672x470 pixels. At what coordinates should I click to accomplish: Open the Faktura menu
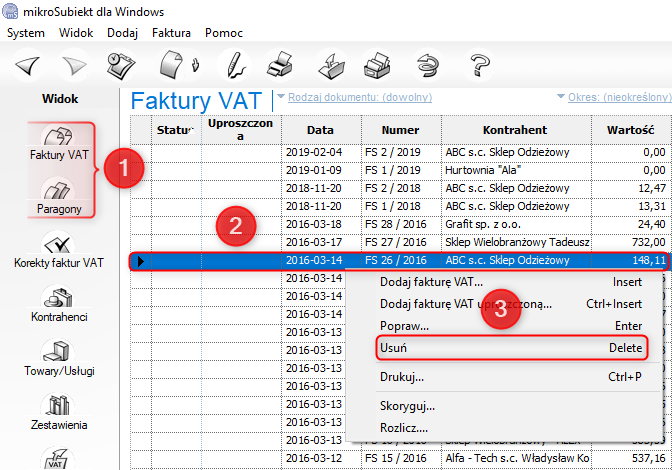tap(171, 33)
